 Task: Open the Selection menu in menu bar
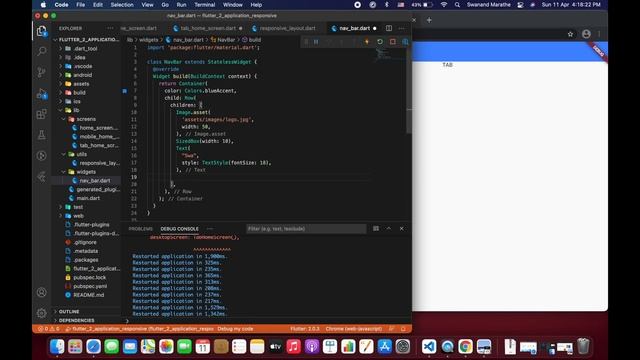tap(122, 5)
